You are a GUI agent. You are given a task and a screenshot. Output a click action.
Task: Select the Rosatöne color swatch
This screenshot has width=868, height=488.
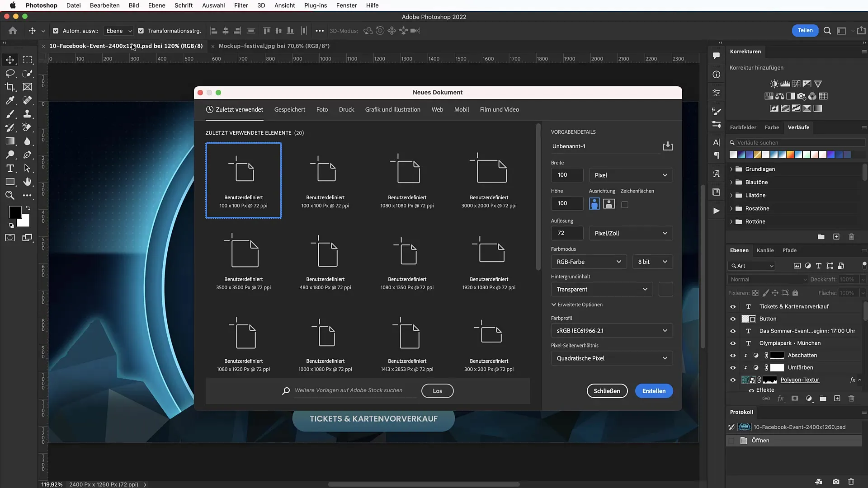pos(757,208)
